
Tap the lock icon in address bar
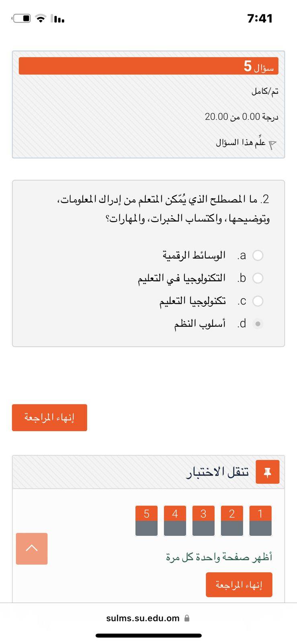coord(187,618)
